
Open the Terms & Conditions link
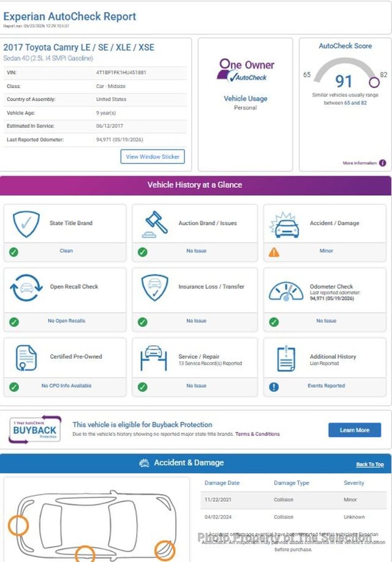(x=257, y=434)
